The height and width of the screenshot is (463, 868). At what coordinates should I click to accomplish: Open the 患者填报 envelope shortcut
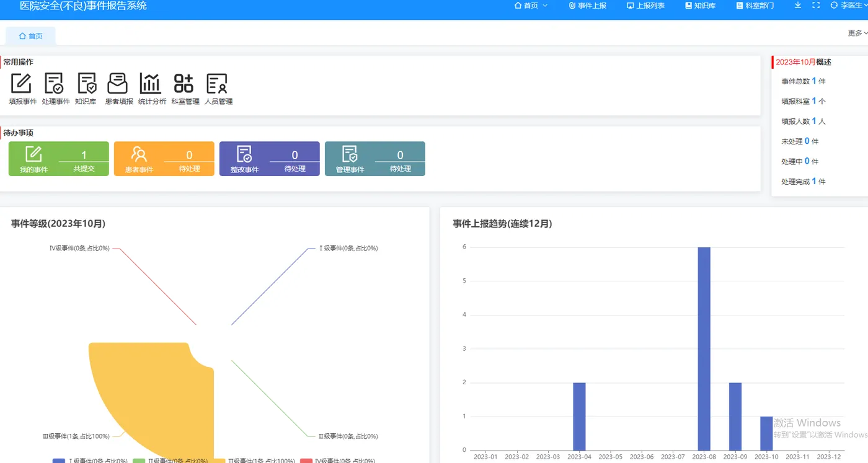tap(118, 89)
